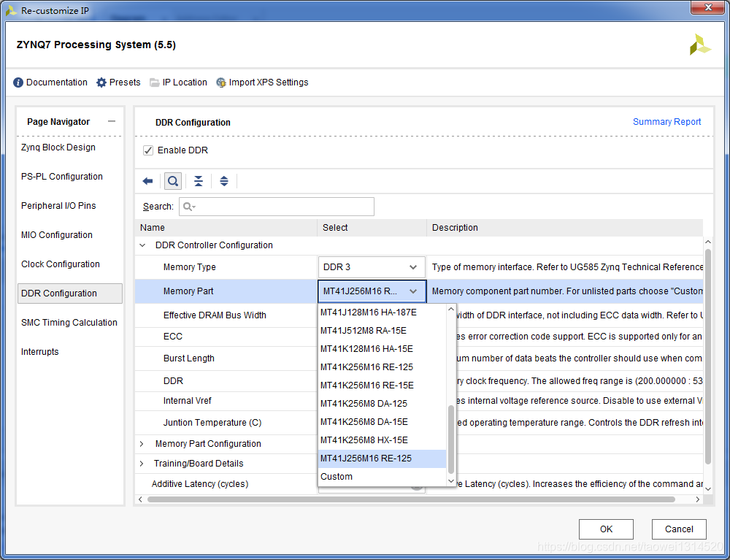Open Presets gear icon
The width and height of the screenshot is (730, 560).
pyautogui.click(x=101, y=83)
